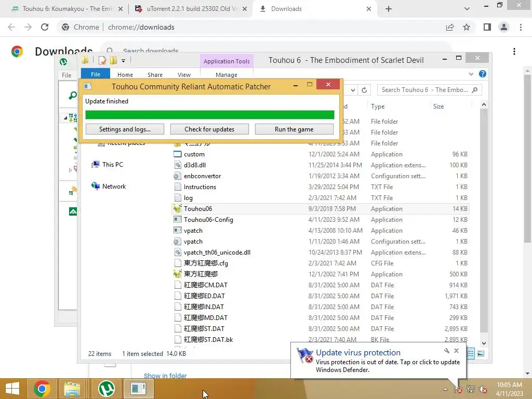Dismiss the virus protection notification
This screenshot has height=399, width=532.
[456, 351]
